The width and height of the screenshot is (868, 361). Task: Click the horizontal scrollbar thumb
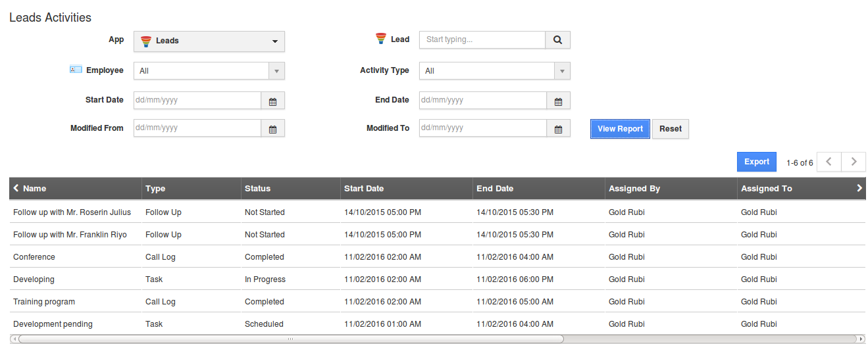pos(290,339)
